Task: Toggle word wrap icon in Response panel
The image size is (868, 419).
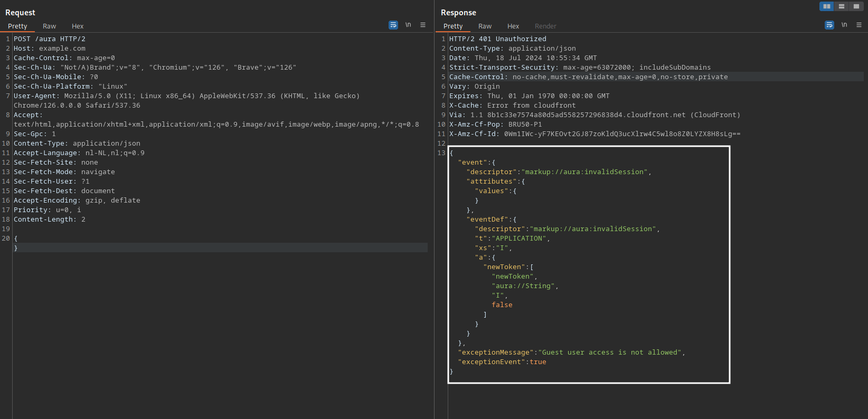Action: (x=829, y=25)
